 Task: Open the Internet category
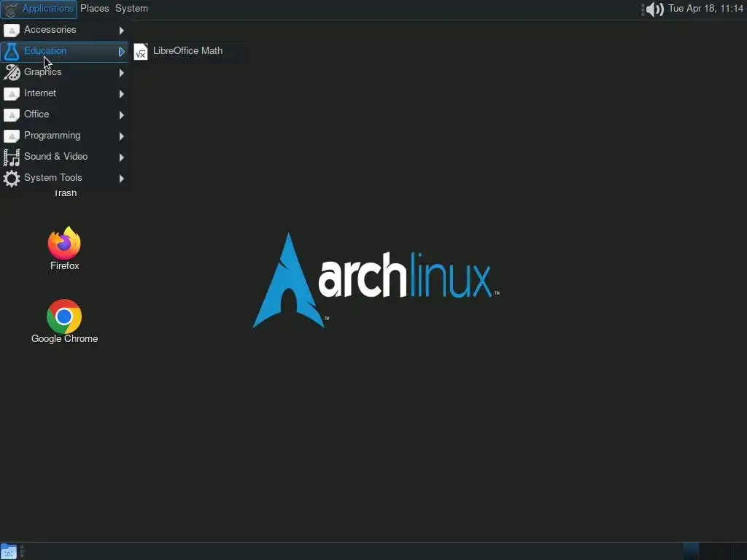[x=64, y=93]
